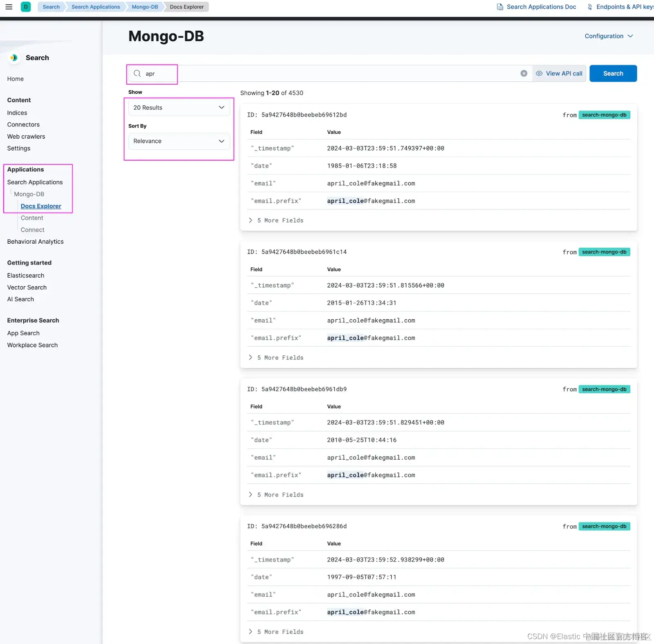The image size is (654, 644).
Task: Click the magnifier icon in search box
Action: click(137, 74)
